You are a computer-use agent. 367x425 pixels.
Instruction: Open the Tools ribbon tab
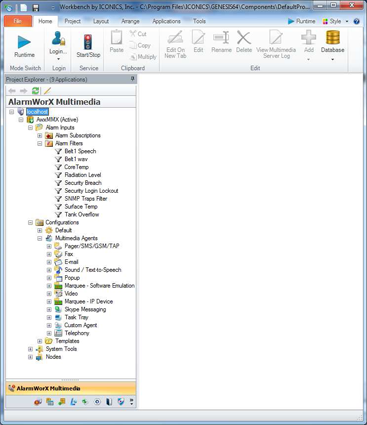(x=199, y=21)
